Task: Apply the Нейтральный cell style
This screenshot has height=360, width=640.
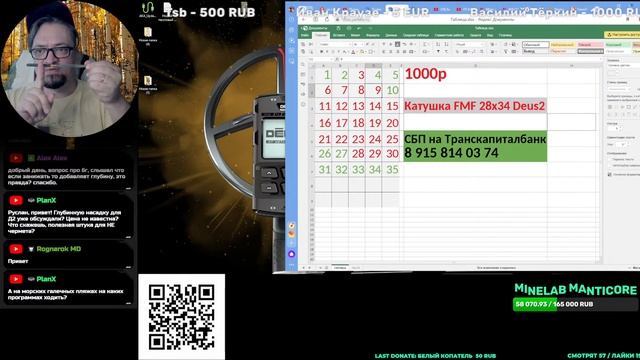Action: 563,44
